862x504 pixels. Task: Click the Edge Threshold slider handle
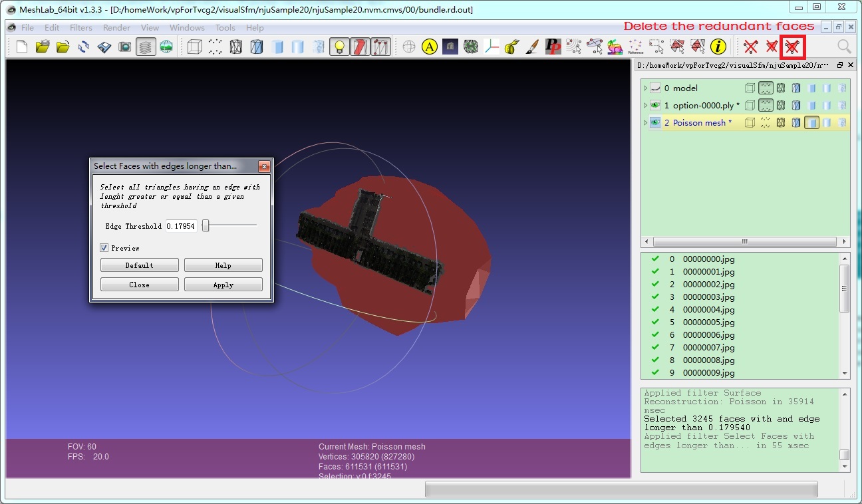coord(206,226)
